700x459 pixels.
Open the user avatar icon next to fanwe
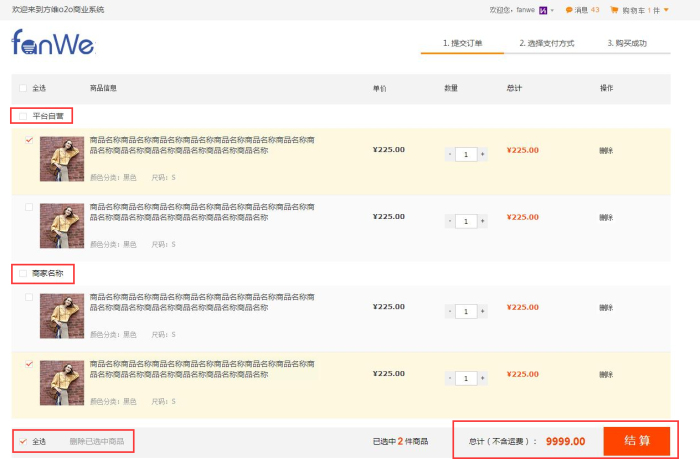coord(543,10)
